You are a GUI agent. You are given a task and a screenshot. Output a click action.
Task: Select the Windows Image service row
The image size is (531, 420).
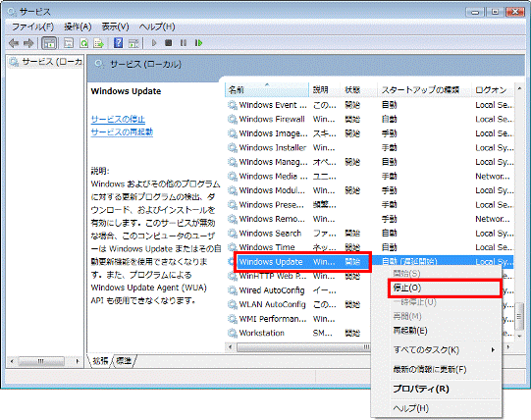tap(370, 133)
